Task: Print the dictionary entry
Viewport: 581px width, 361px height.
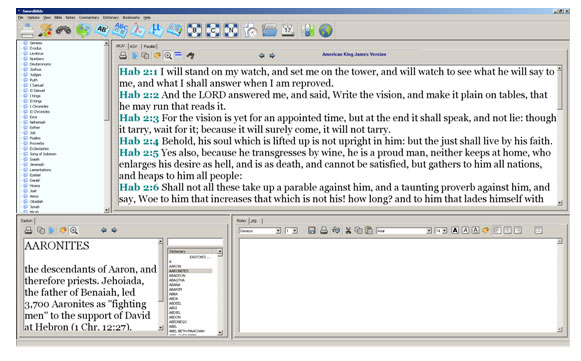Action: point(28,230)
